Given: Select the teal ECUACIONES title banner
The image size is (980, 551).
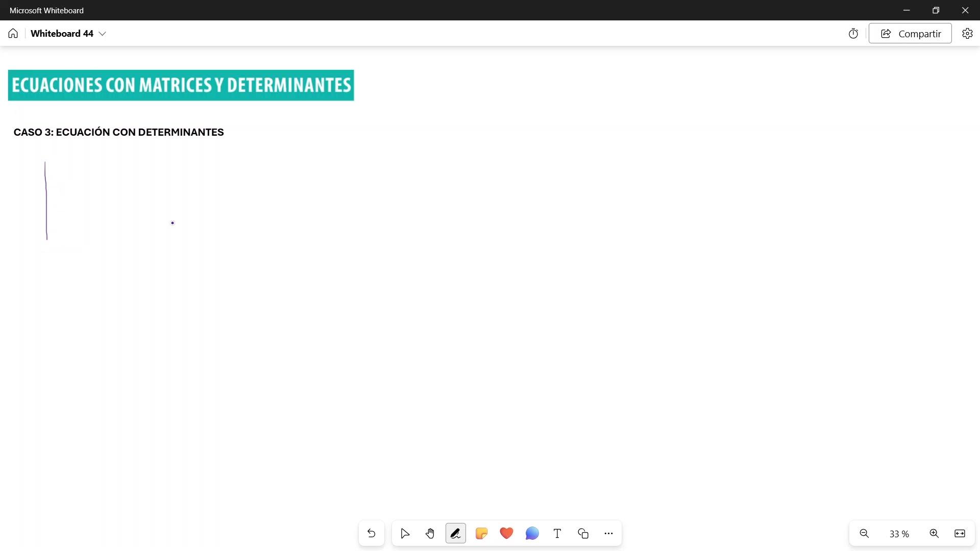Looking at the screenshot, I should (181, 85).
